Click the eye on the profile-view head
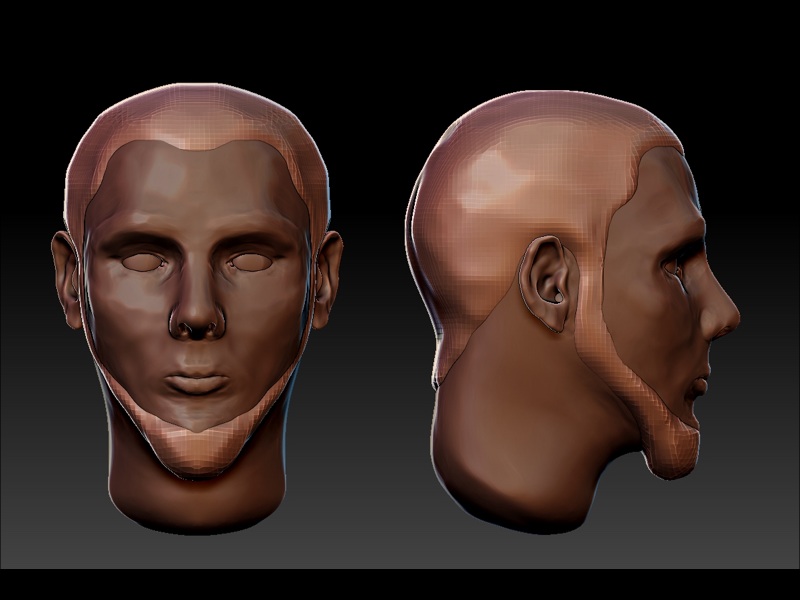Image resolution: width=800 pixels, height=600 pixels. tap(676, 265)
